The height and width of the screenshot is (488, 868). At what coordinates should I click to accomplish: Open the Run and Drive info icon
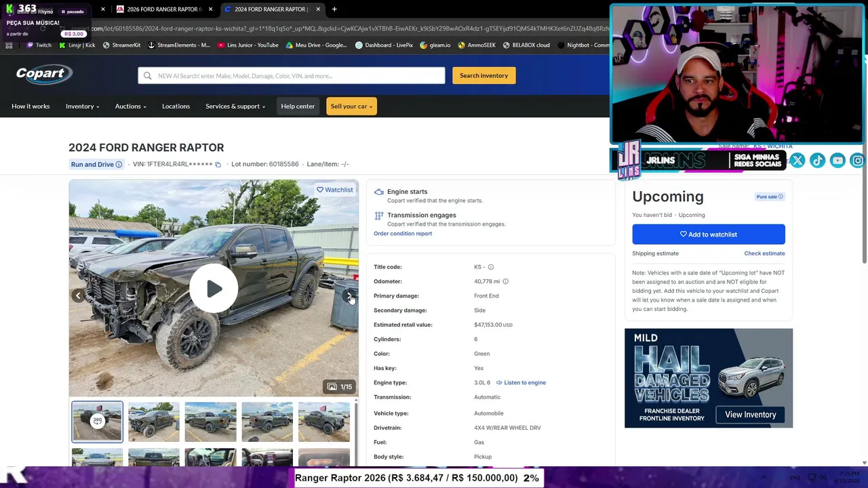119,165
